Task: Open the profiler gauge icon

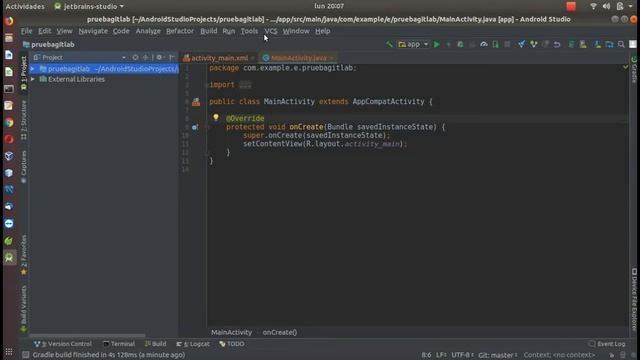Action: (x=484, y=44)
